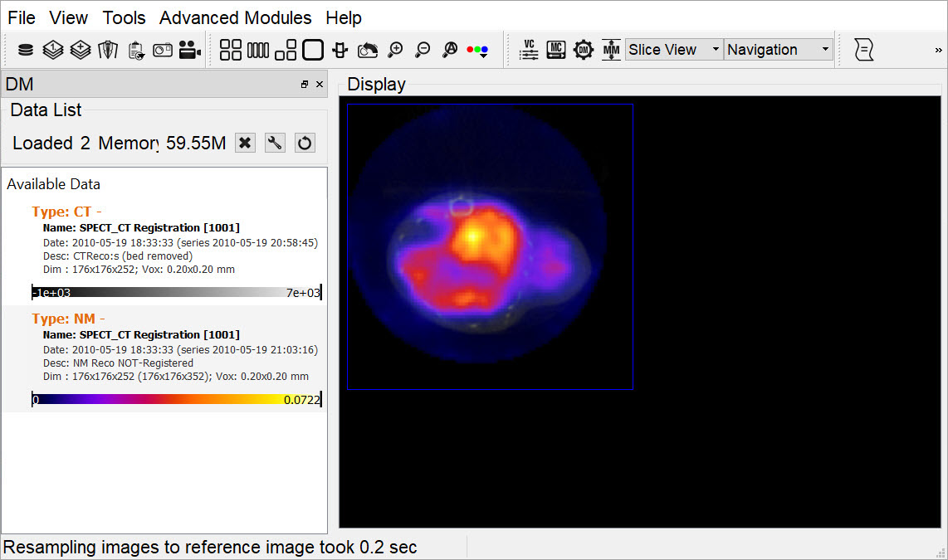This screenshot has height=560, width=948.
Task: Expand the toolbar overflow chevron
Action: [x=938, y=51]
